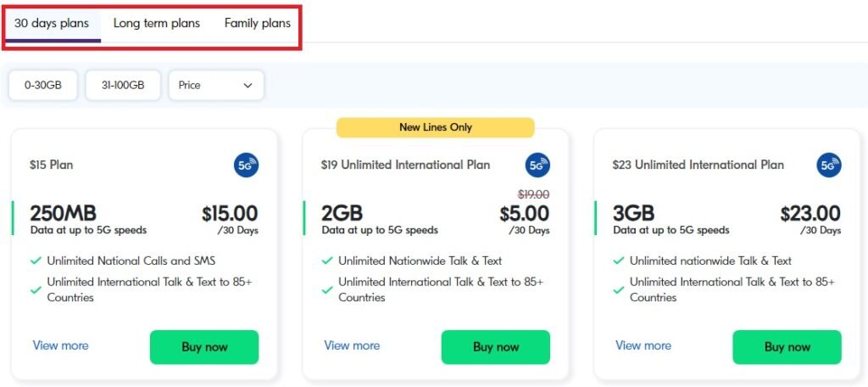Screen dimensions: 868x387
Task: Click the New Lines Only yellow badge
Action: point(436,127)
